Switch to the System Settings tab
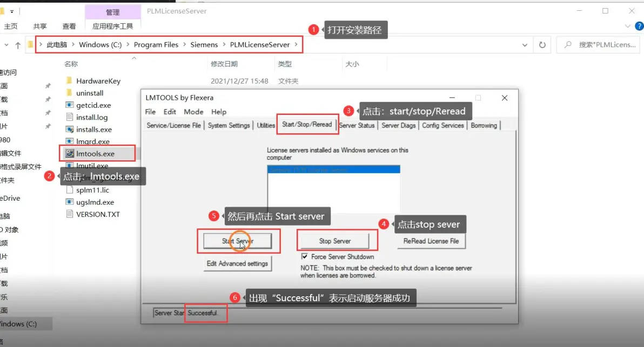Image resolution: width=644 pixels, height=347 pixels. click(229, 126)
